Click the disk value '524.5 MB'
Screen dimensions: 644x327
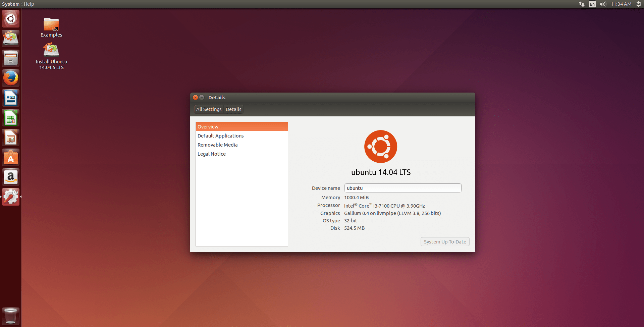[354, 228]
